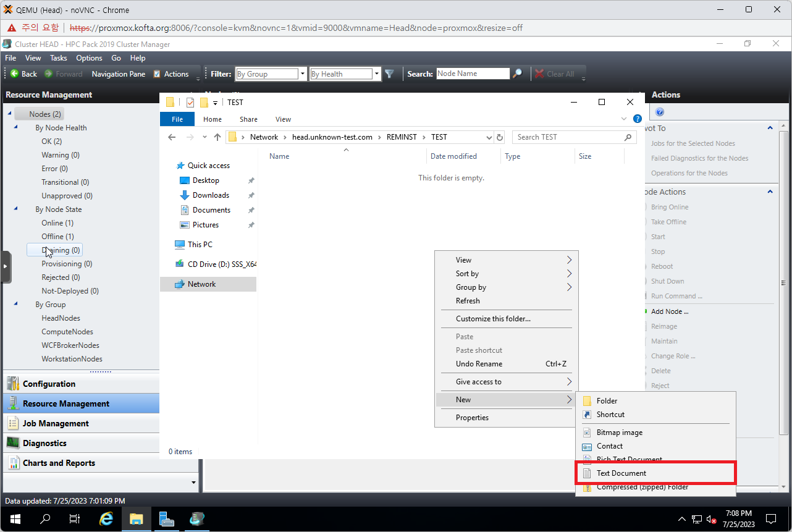The width and height of the screenshot is (792, 532).
Task: Click the Explorer refresh button beside address bar
Action: tap(500, 137)
